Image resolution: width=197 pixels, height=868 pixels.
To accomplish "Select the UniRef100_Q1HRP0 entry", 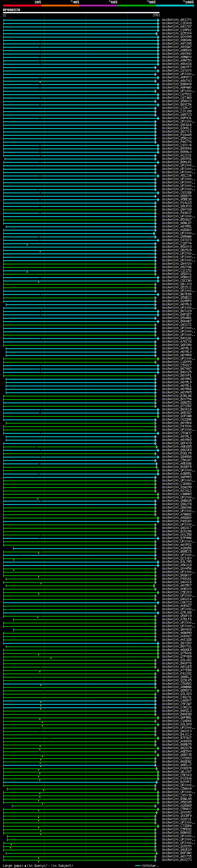I will [176, 301].
